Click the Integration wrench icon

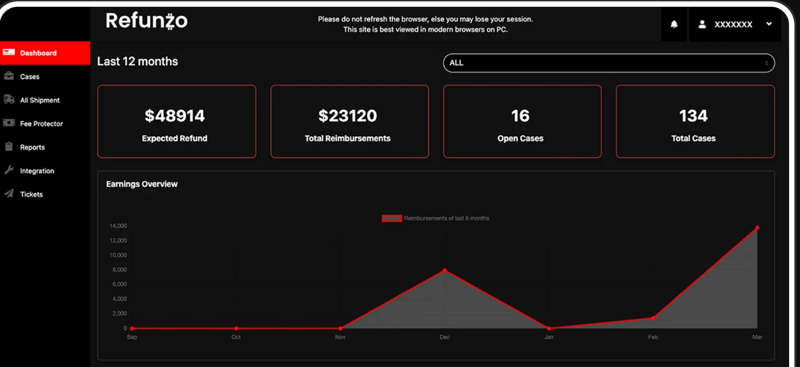pyautogui.click(x=9, y=170)
